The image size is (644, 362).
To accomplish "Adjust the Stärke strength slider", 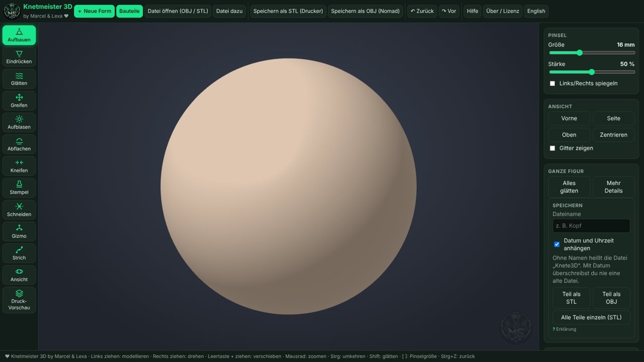I will tap(592, 72).
